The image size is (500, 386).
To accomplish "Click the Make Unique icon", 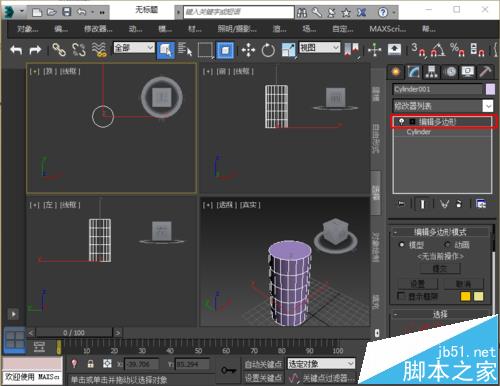I will pyautogui.click(x=444, y=204).
